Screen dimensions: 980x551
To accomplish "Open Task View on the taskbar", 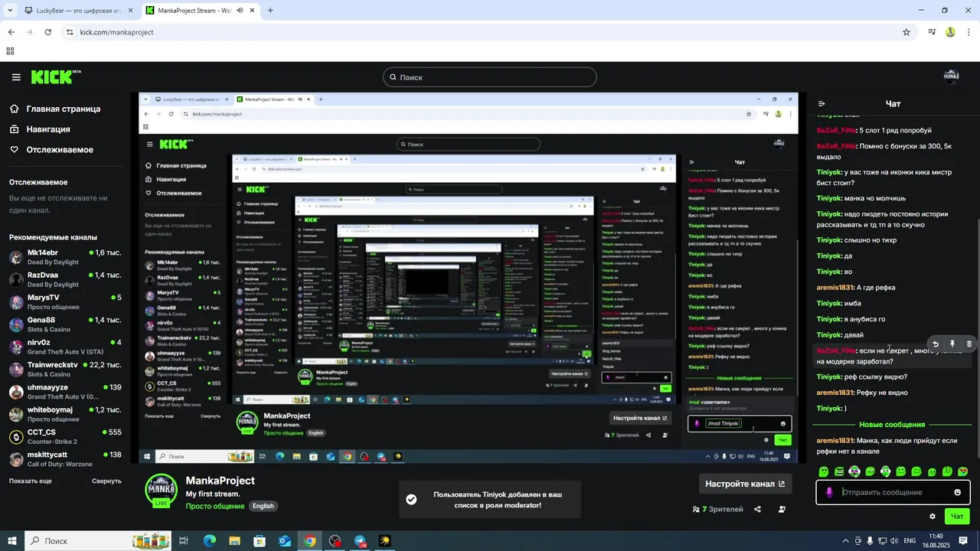I will 184,541.
